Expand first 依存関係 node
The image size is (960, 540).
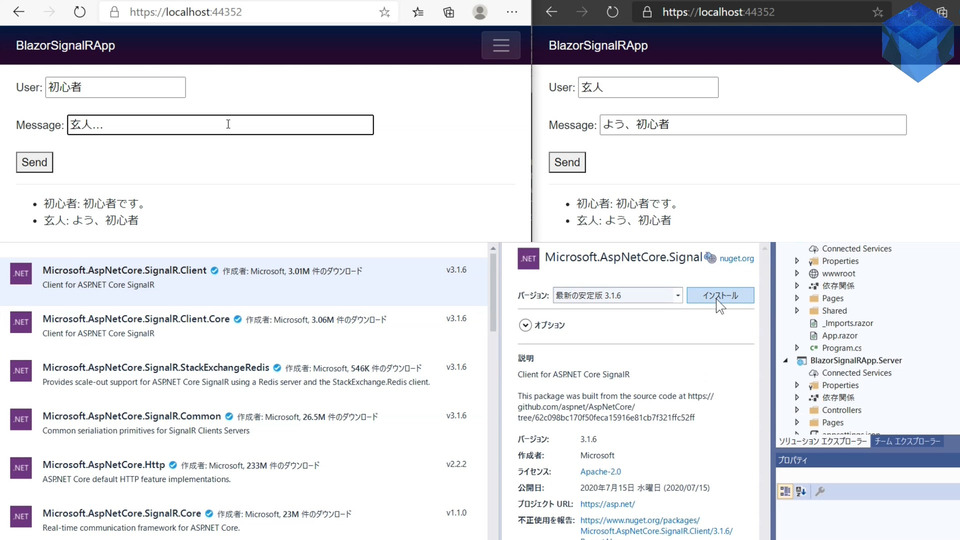coord(797,286)
